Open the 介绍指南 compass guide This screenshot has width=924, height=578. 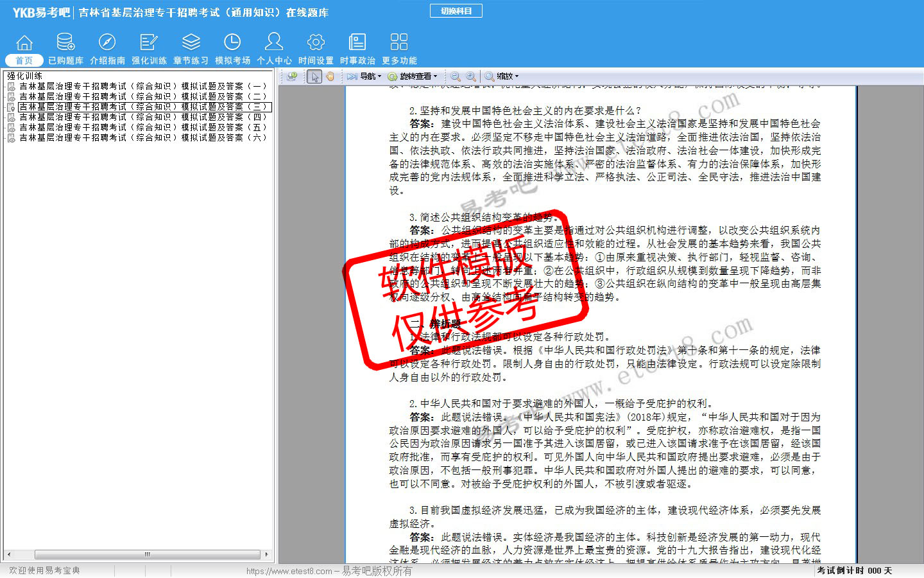(107, 49)
